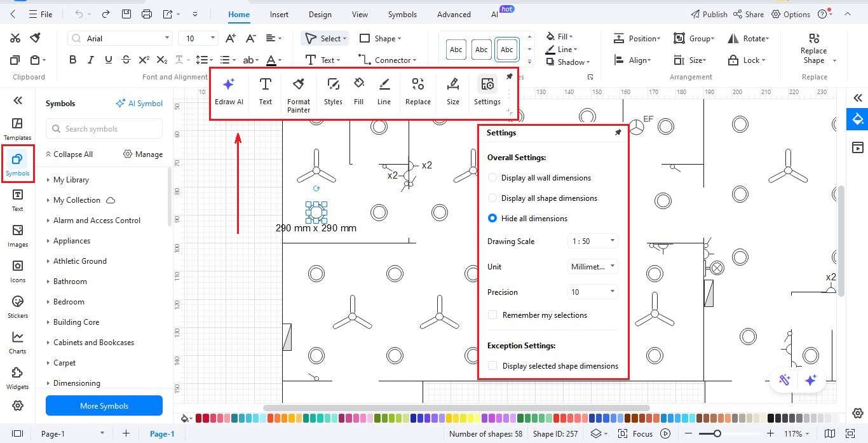The width and height of the screenshot is (868, 443).
Task: Open the Stickers sidebar panel
Action: (17, 306)
